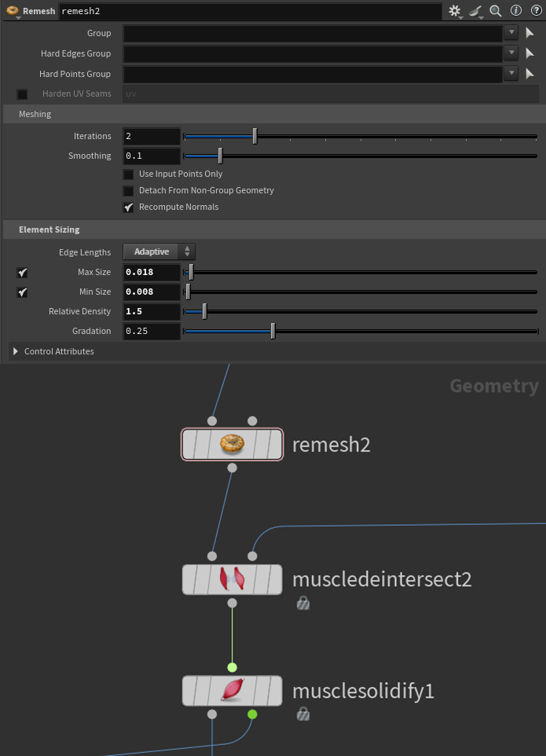
Task: Open the Hard Edges Group dropdown arrow
Action: coord(511,53)
